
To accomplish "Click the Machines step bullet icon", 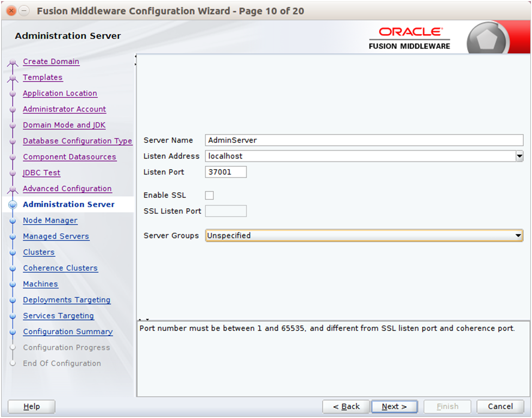I will (12, 284).
